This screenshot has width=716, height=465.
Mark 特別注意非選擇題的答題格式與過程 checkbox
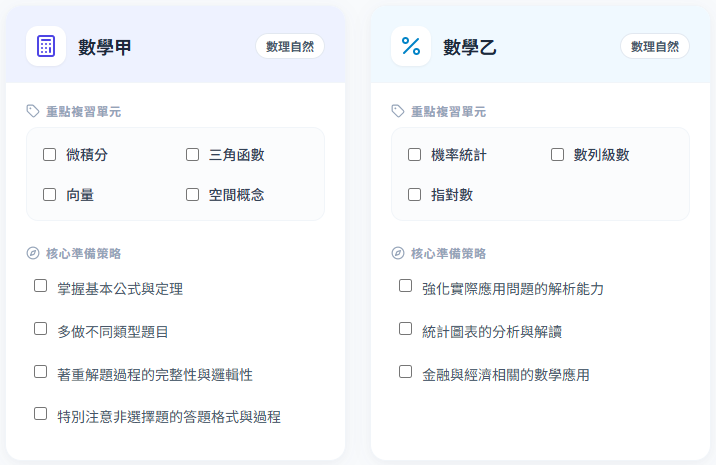point(41,414)
